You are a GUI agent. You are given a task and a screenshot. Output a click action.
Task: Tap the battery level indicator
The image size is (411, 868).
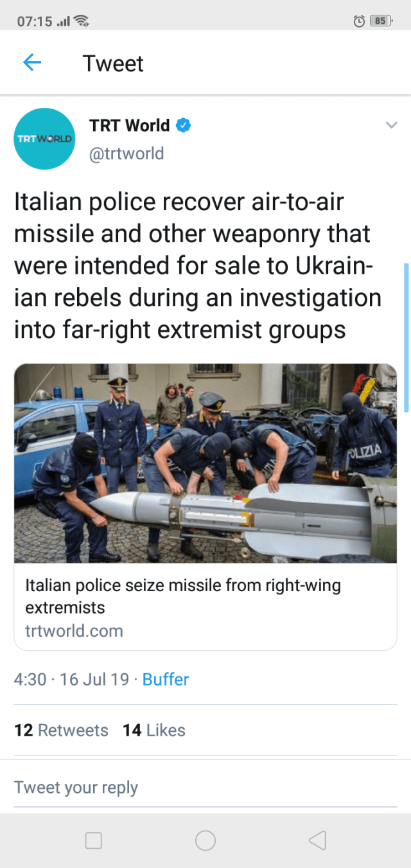(x=381, y=21)
